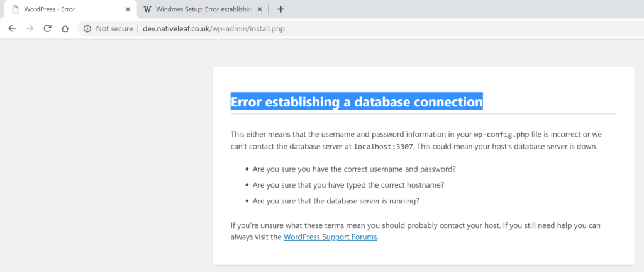The image size is (644, 272).
Task: Switch to the Windows Setup tab
Action: [201, 9]
